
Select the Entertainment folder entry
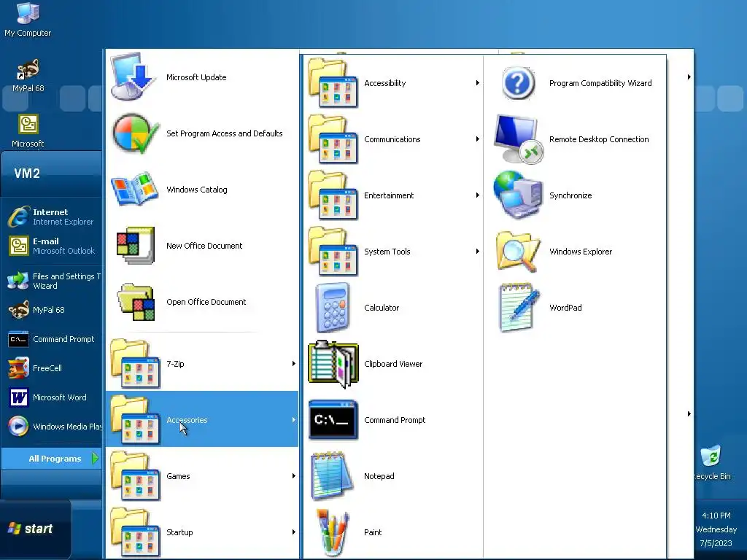[393, 195]
